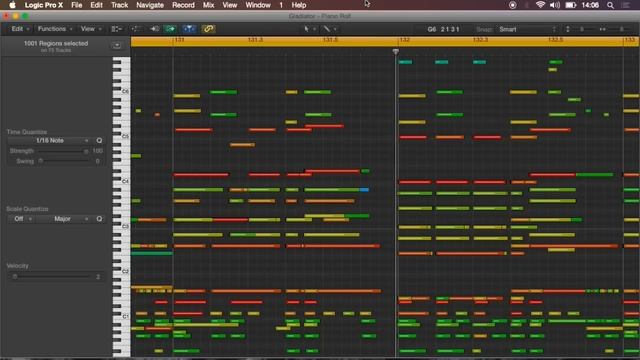Screen dimensions: 640x360
Task: Click the menu bar clock 14:06
Action: pyautogui.click(x=590, y=5)
